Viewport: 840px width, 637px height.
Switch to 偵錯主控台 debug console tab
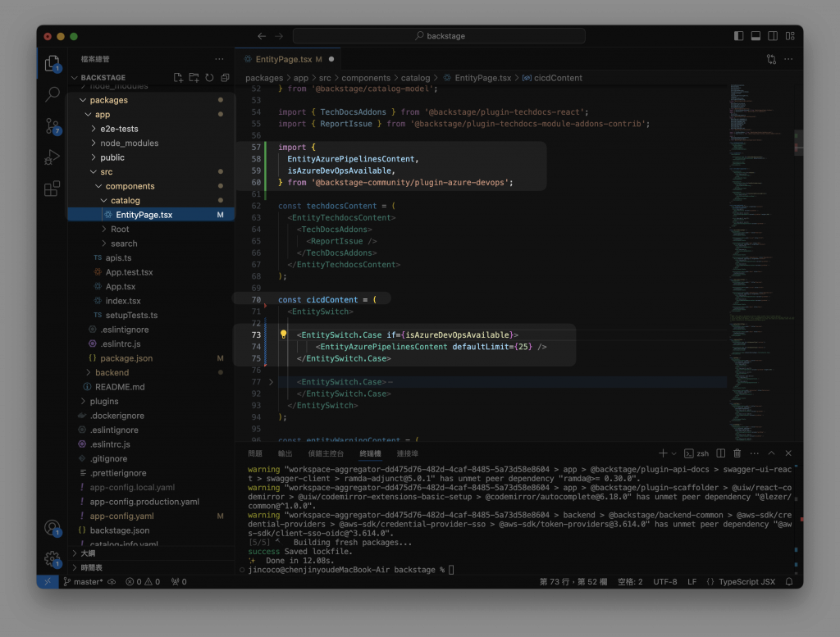coord(326,453)
